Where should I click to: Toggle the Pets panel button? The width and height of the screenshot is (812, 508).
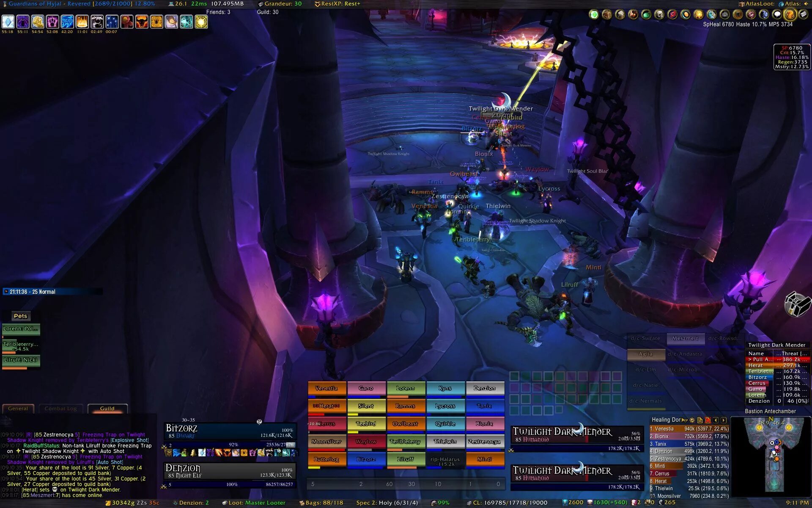pos(20,315)
